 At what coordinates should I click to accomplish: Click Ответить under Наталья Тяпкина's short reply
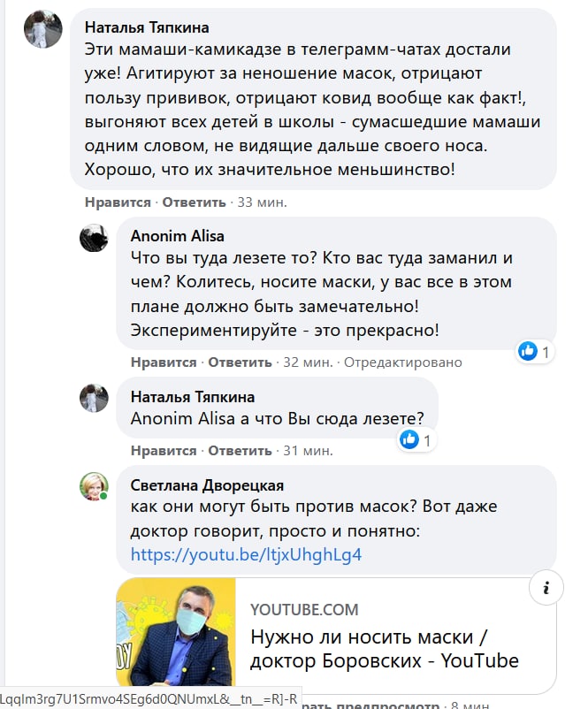[240, 451]
